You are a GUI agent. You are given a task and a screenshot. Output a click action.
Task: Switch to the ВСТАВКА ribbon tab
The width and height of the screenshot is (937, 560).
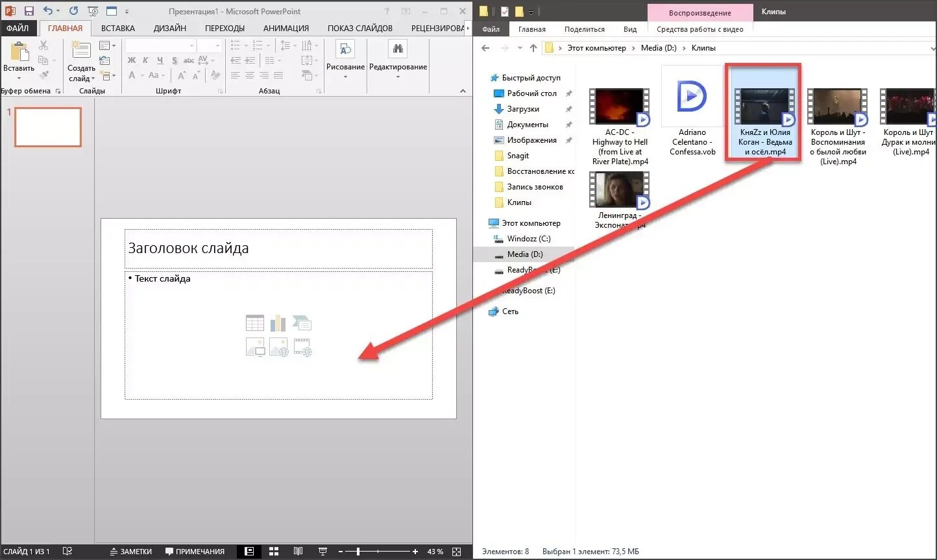click(118, 28)
